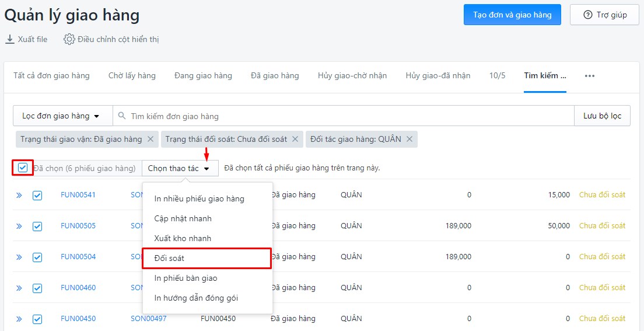Click the Xuất file download icon
This screenshot has width=644, height=331.
[x=9, y=40]
